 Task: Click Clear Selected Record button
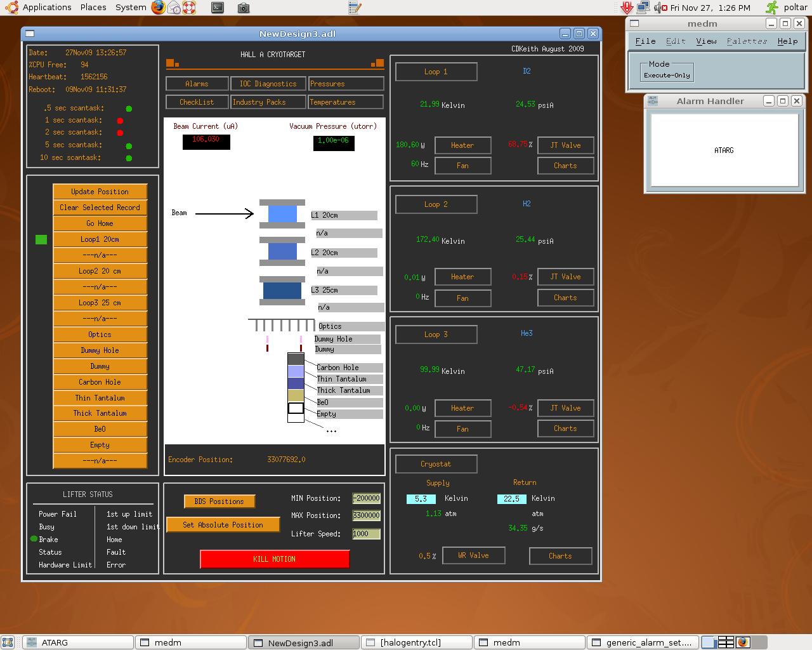pyautogui.click(x=100, y=208)
